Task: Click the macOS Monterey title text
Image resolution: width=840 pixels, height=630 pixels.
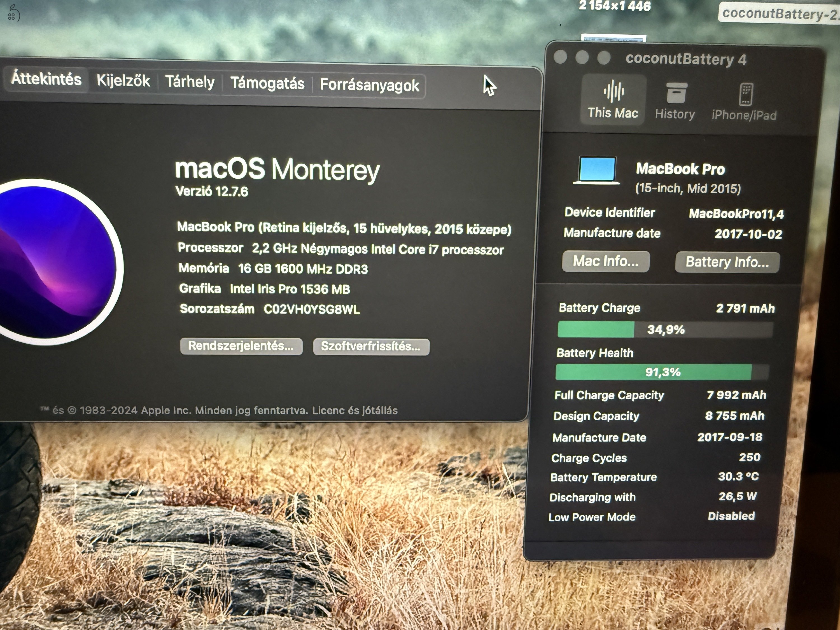Action: pyautogui.click(x=277, y=169)
